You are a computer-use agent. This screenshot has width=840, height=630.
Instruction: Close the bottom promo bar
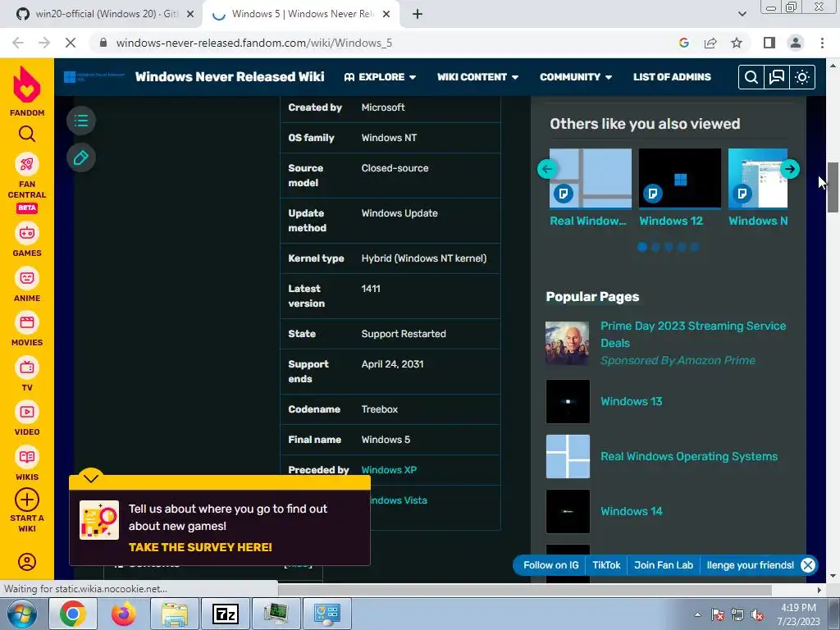(x=808, y=564)
